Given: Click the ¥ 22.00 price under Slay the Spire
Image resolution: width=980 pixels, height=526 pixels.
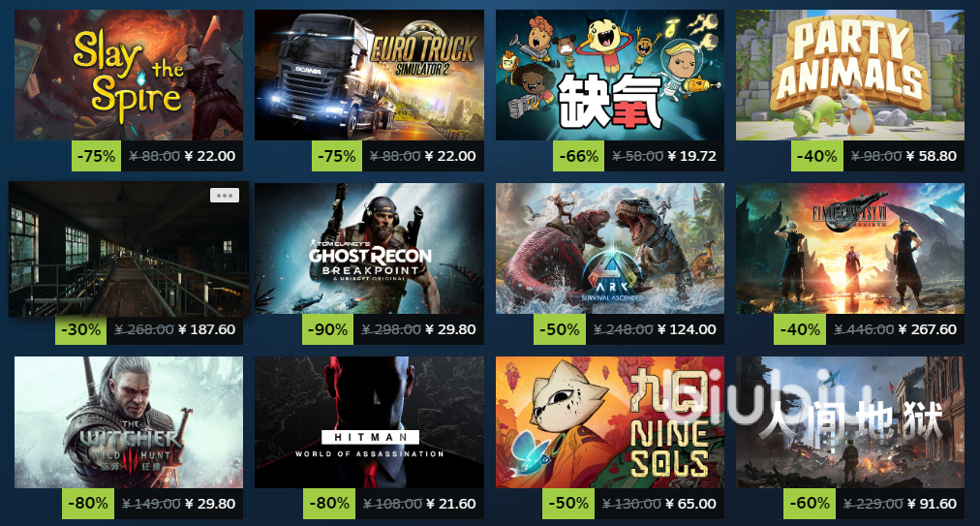Looking at the screenshot, I should (210, 156).
